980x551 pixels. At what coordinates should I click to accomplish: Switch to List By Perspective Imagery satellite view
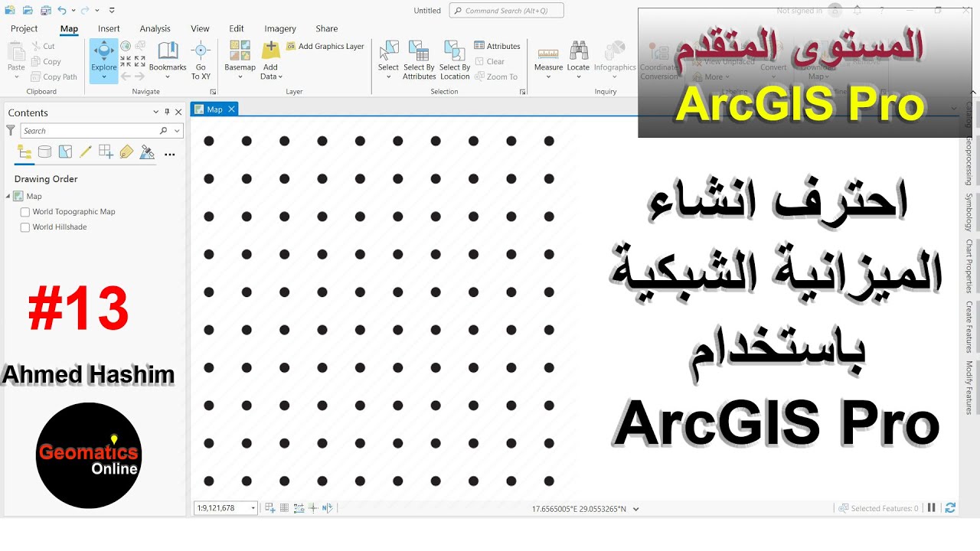pos(148,152)
